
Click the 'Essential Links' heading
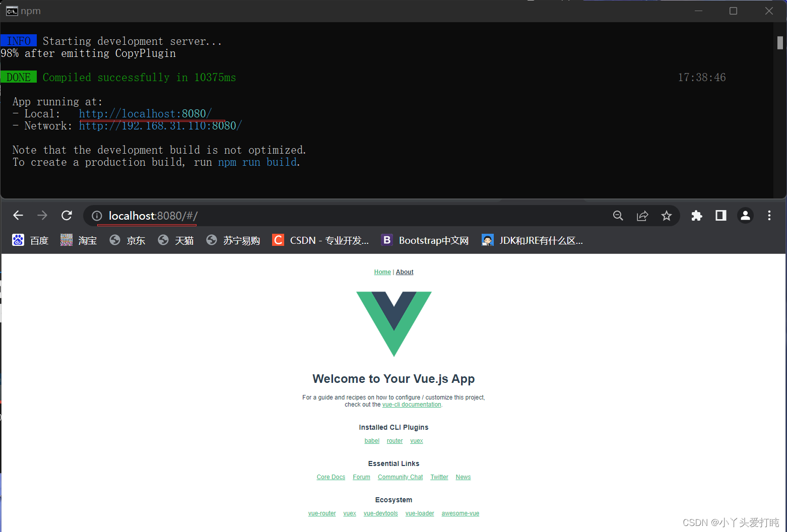393,463
